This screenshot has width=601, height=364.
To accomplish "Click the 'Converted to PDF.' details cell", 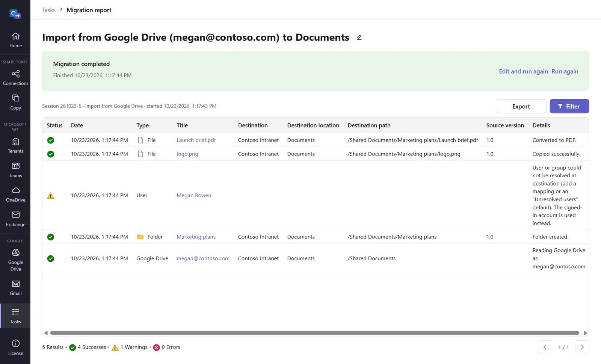I will coord(554,140).
